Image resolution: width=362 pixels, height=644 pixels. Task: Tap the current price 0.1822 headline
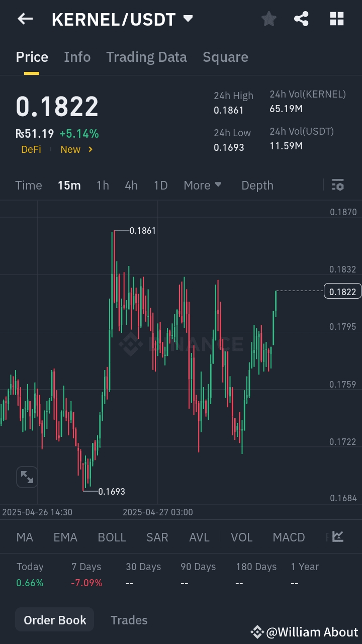click(57, 107)
